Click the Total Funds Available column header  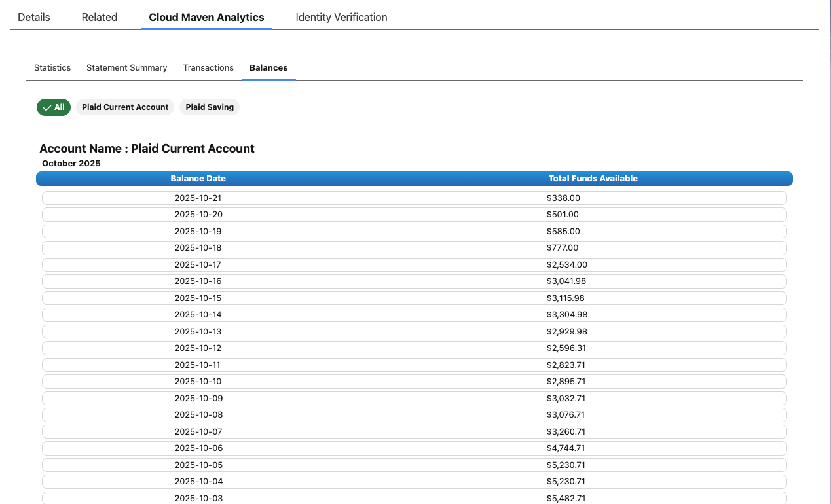click(593, 179)
